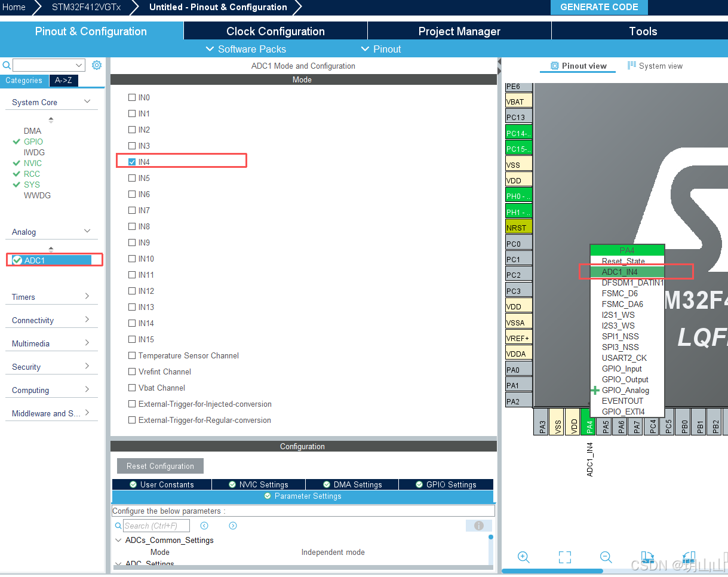Open the settings gear next to the search box

pos(97,65)
